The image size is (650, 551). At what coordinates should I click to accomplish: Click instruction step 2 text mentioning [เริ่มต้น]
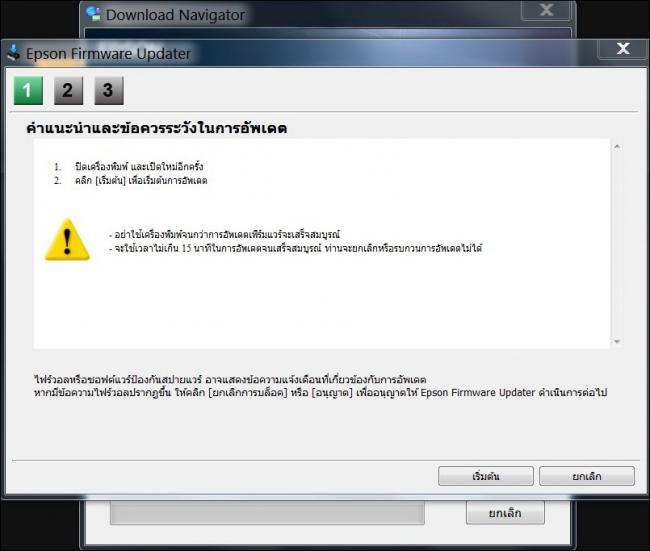pos(141,180)
